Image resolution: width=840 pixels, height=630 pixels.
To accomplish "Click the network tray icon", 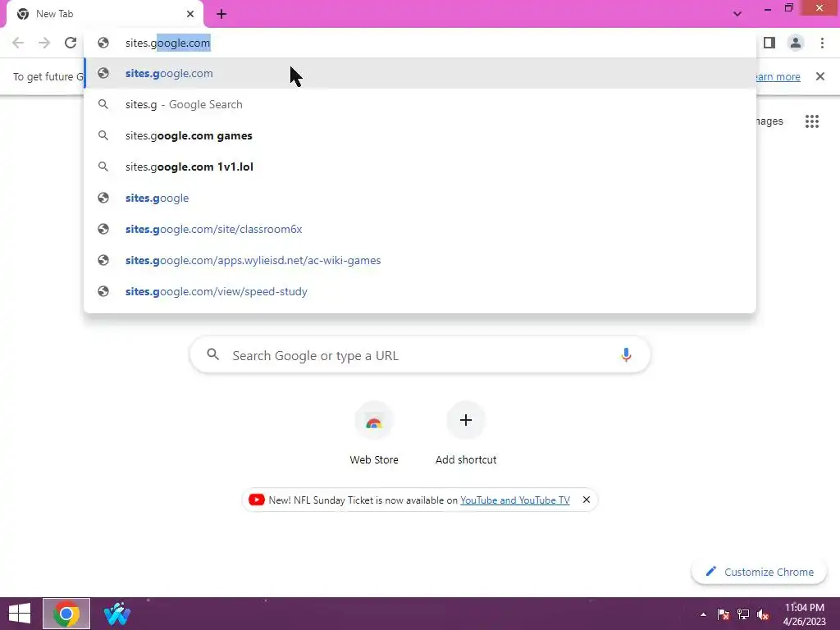I will pyautogui.click(x=743, y=614).
